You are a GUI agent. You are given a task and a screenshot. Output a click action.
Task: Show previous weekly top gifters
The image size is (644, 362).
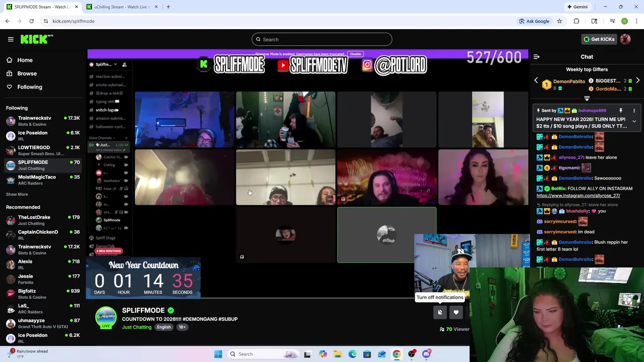pyautogui.click(x=536, y=80)
